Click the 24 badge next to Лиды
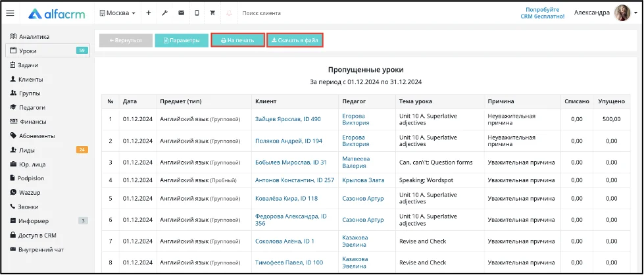644x275 pixels. click(82, 150)
